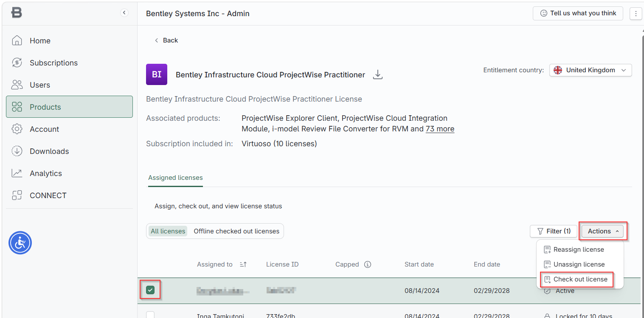
Task: Open the Analytics page
Action: [x=70, y=173]
